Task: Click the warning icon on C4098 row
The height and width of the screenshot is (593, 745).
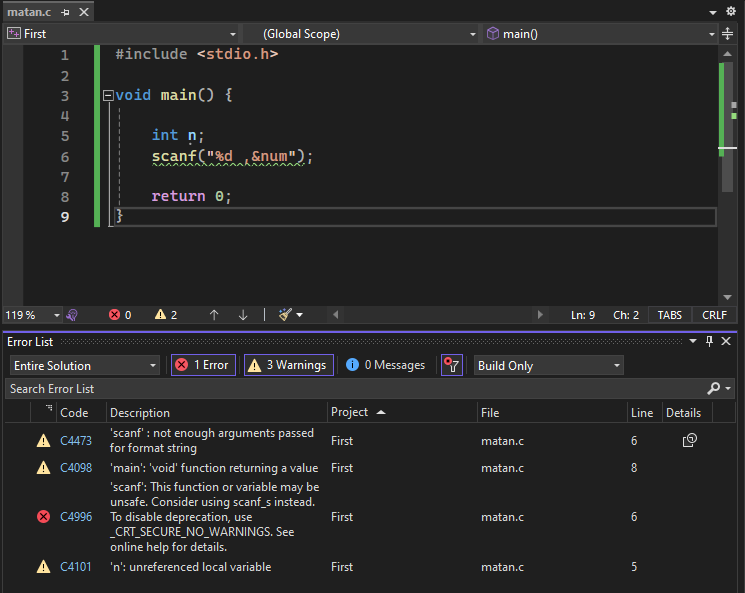Action: pyautogui.click(x=43, y=468)
